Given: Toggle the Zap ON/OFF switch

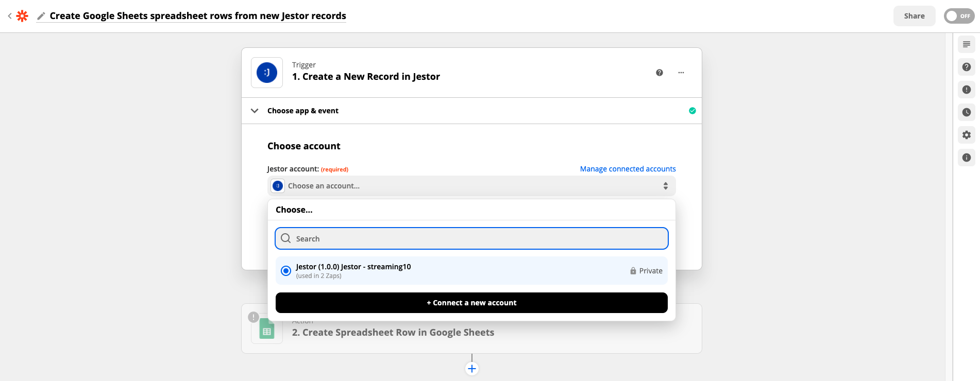Looking at the screenshot, I should tap(959, 16).
